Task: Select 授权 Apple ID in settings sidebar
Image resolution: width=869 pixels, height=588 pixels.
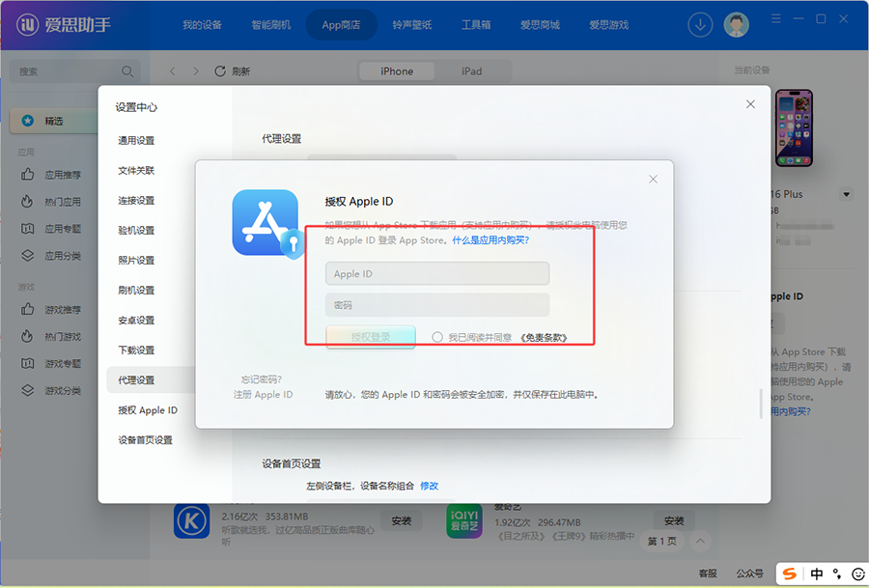Action: [148, 410]
